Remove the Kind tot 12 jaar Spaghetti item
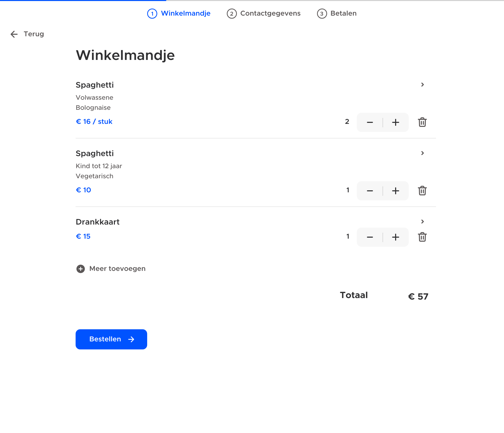Screen dimensions: 504x433 [422, 191]
